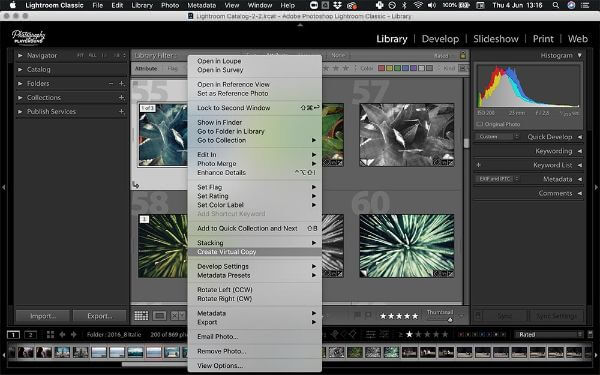This screenshot has height=375, width=600.
Task: Toggle the Original Photo checkbox
Action: coord(479,124)
